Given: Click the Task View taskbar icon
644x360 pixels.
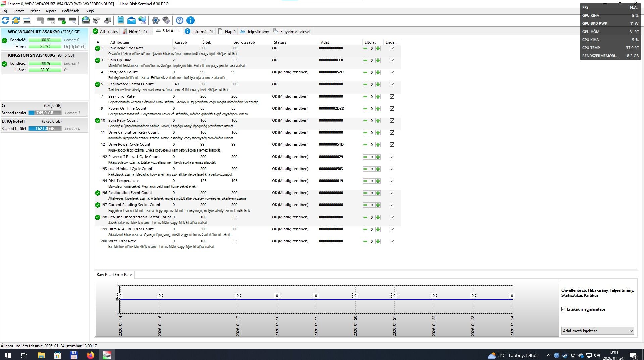Looking at the screenshot, I should pos(24,355).
